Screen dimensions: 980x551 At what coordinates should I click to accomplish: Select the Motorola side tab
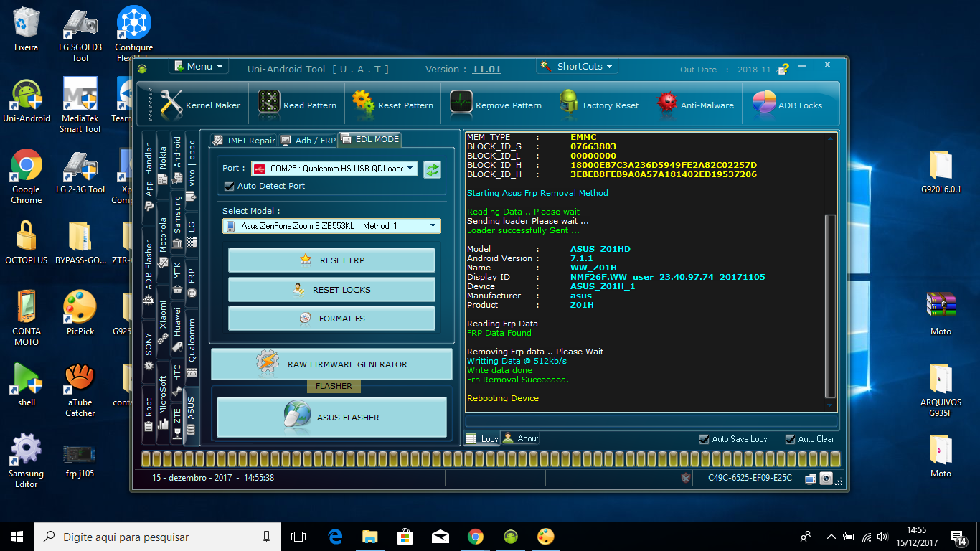163,242
